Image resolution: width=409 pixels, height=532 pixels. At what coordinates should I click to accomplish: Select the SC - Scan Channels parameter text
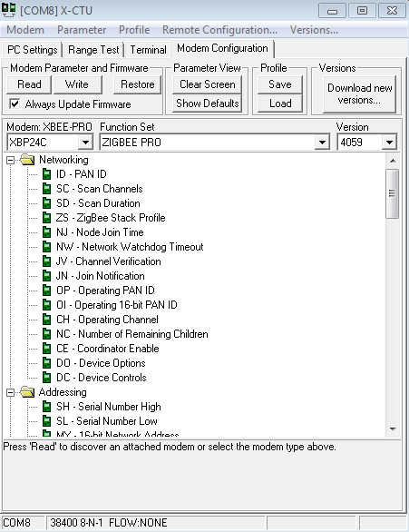coord(99,189)
